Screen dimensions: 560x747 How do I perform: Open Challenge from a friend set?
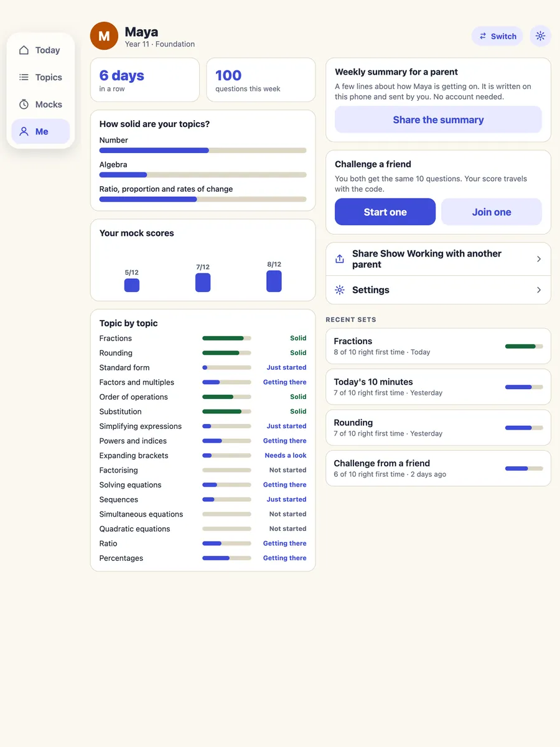(438, 468)
